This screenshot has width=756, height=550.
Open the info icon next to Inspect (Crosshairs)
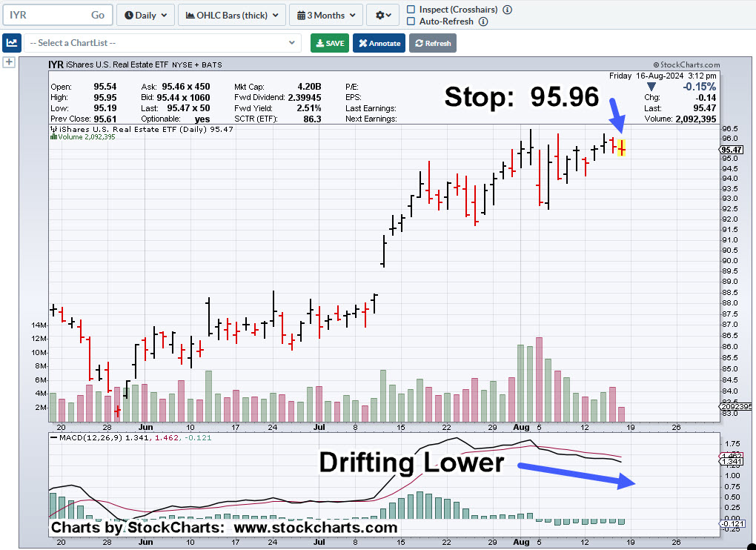click(507, 10)
